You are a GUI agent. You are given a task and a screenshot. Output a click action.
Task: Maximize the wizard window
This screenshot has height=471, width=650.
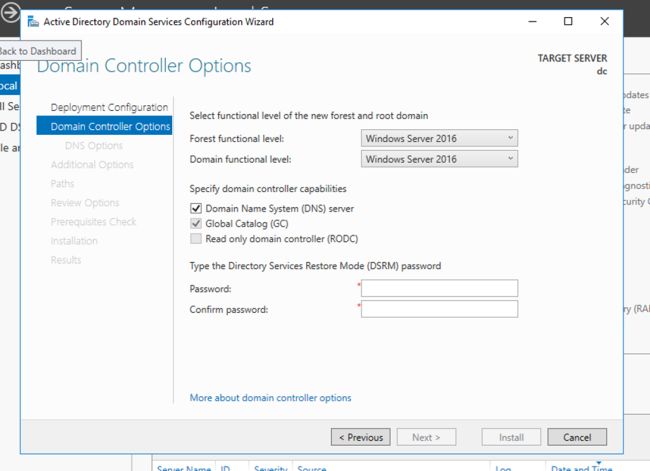point(568,22)
